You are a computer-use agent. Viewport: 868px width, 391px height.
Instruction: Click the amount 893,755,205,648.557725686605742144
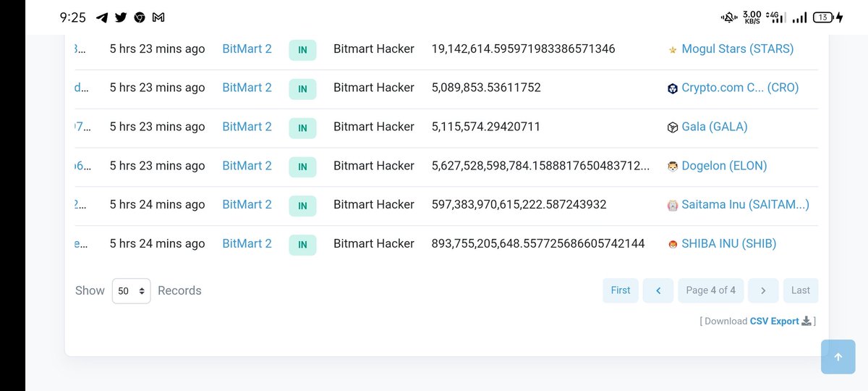(538, 243)
